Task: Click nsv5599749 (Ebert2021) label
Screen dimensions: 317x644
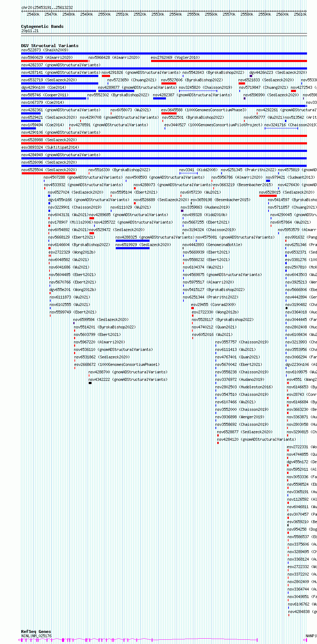Action: click(73, 312)
